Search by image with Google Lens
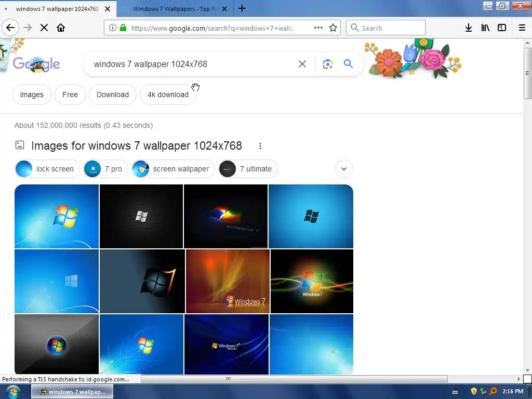 pos(327,64)
